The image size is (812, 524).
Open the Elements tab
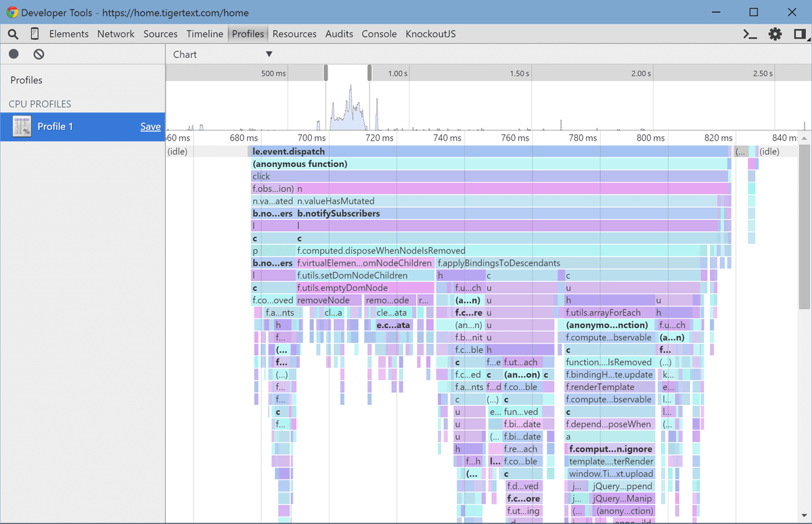click(x=68, y=34)
